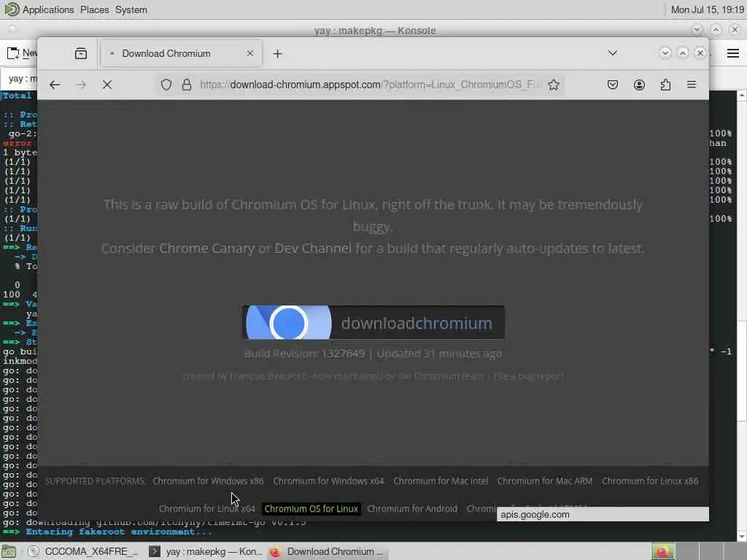747x560 pixels.
Task: Click the show desktop icon in the taskbar
Action: point(8,551)
